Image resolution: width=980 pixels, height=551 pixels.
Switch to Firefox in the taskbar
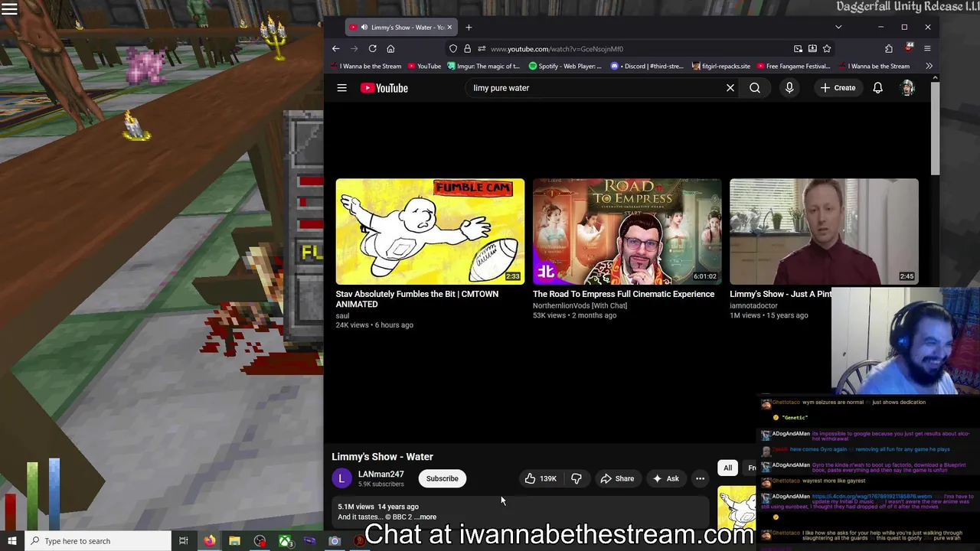[x=209, y=541]
